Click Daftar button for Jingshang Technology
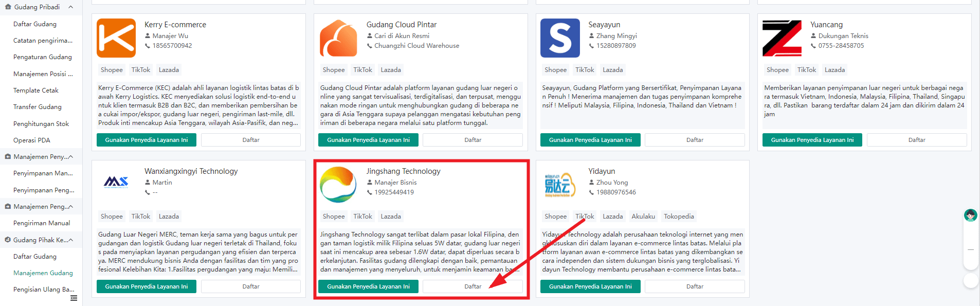This screenshot has height=306, width=980. [473, 286]
